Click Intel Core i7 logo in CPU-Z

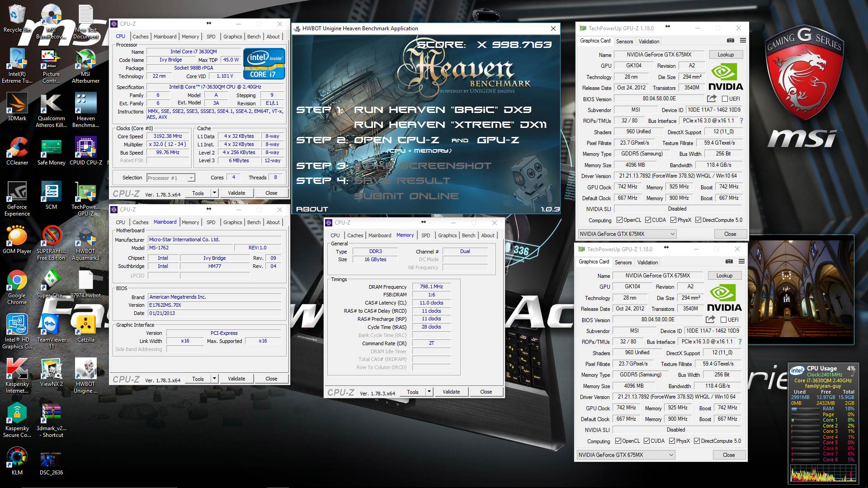click(264, 64)
